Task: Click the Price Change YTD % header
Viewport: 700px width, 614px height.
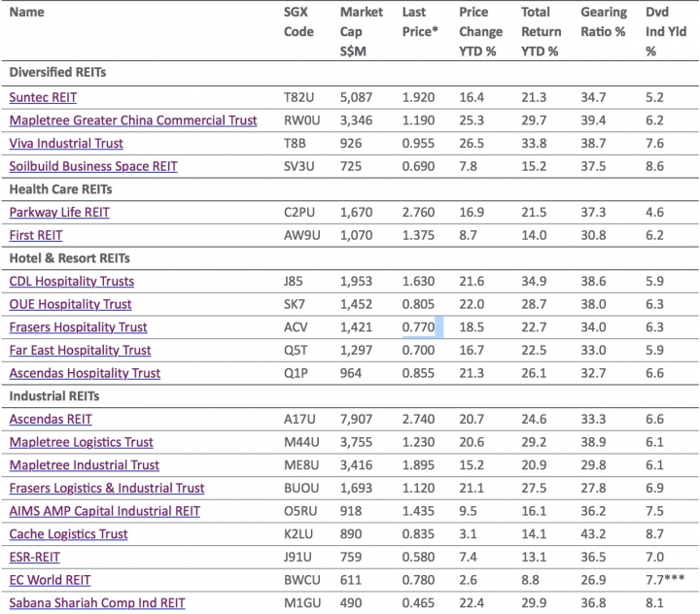Action: click(480, 32)
